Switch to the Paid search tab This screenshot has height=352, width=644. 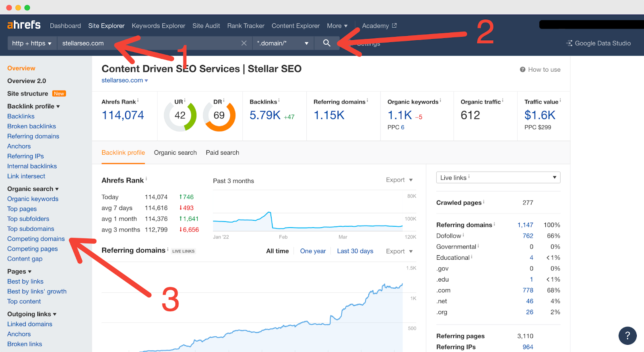[x=223, y=153]
